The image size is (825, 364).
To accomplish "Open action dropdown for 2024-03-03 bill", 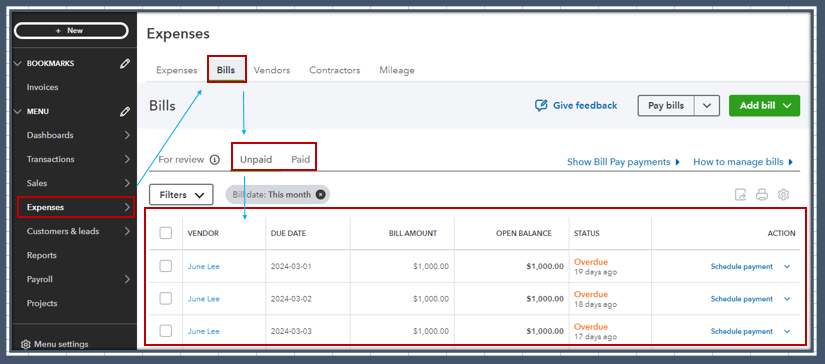I will click(x=787, y=332).
